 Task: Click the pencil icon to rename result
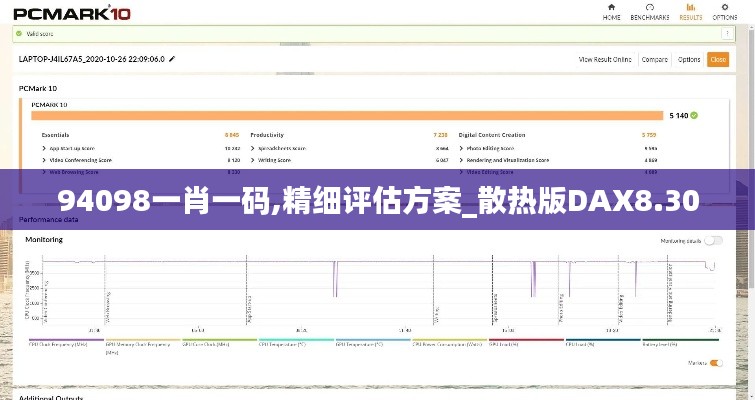[172, 59]
